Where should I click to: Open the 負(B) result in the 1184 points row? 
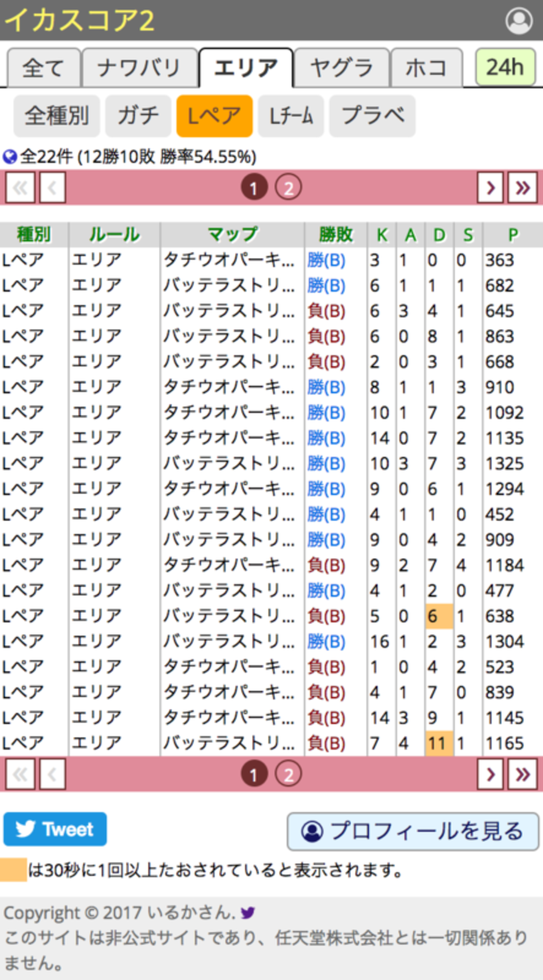[x=326, y=566]
